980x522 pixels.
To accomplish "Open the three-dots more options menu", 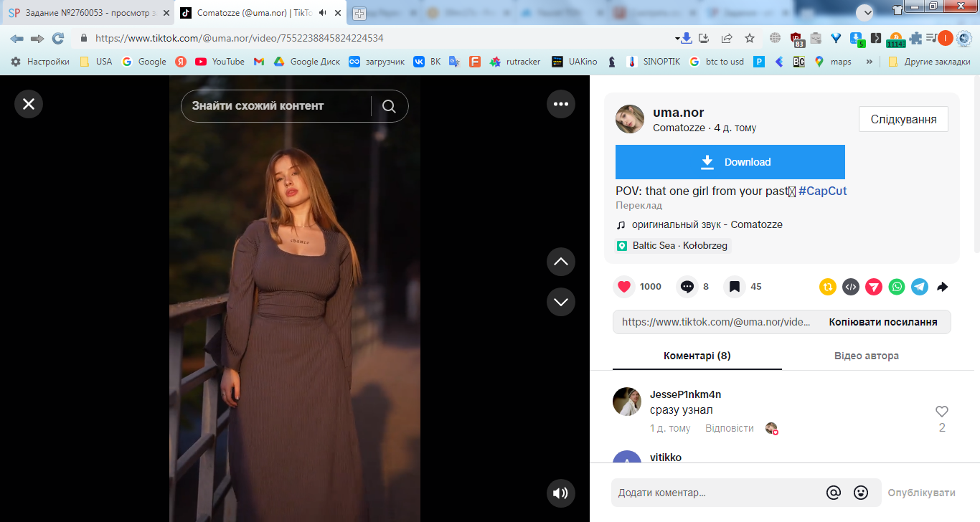I will click(x=561, y=104).
